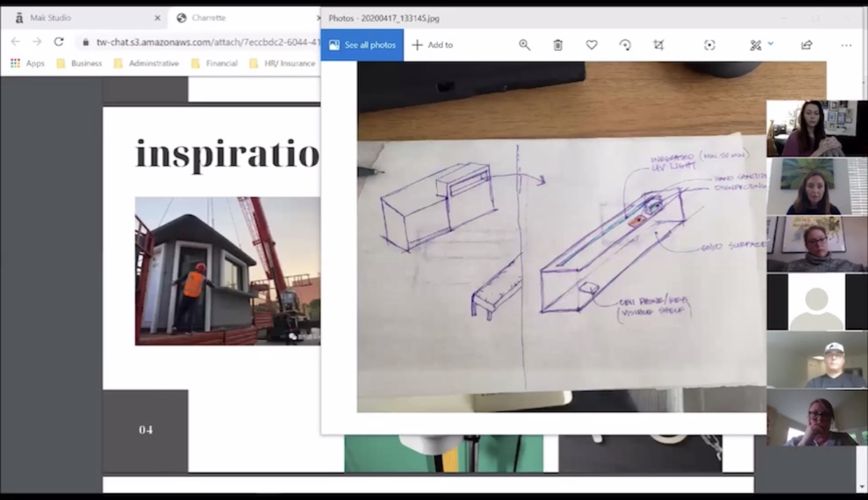Screen dimensions: 868x500
Task: Click the See all photos button
Action: click(x=362, y=45)
